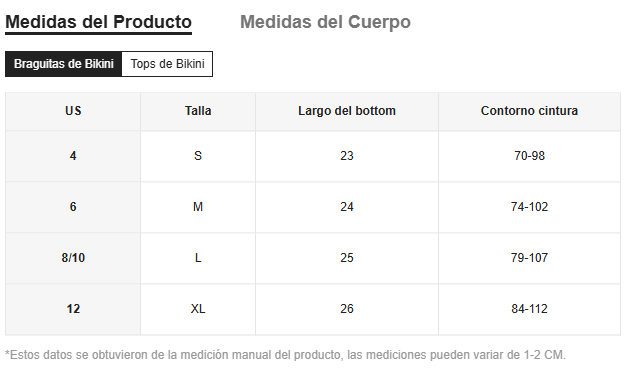This screenshot has width=641, height=380.
Task: Select the US size 8/10 cell
Action: [x=73, y=258]
